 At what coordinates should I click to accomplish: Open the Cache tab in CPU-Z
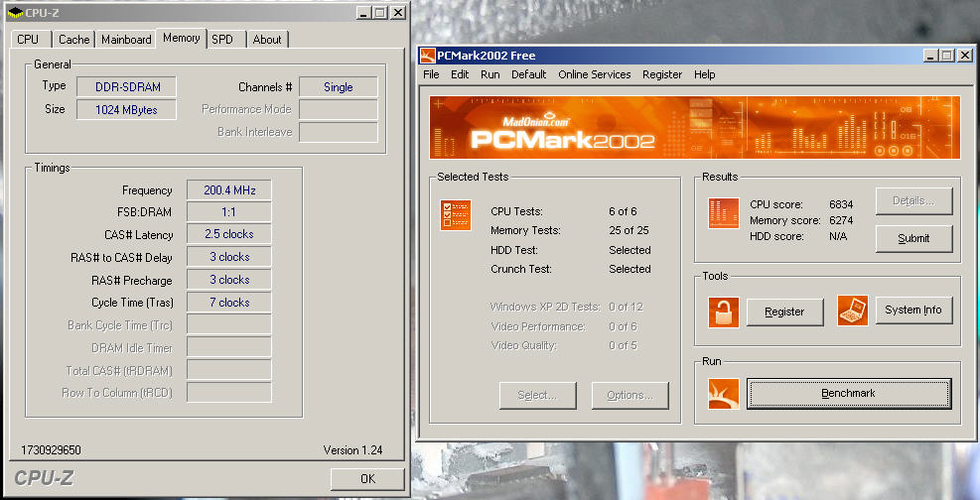coord(73,40)
